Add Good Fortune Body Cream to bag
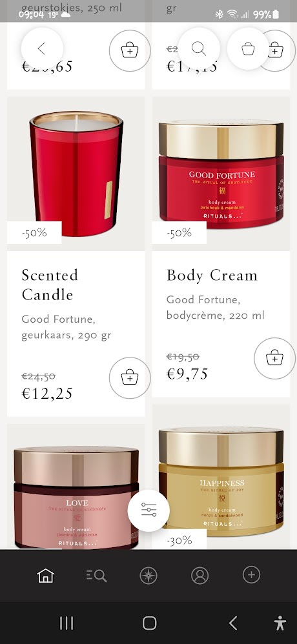Screen dimensions: 297x644 275,358
